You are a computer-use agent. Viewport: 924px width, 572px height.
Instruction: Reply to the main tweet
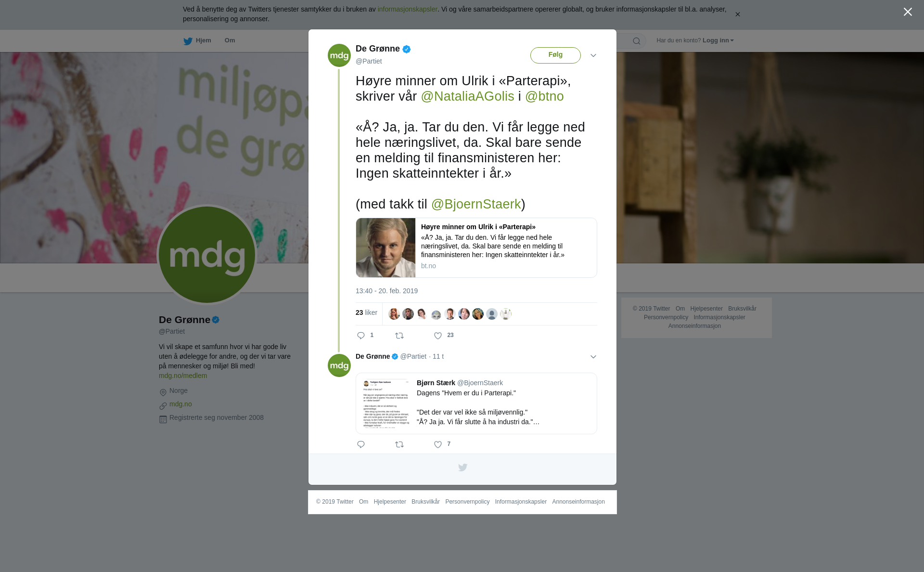pos(361,336)
